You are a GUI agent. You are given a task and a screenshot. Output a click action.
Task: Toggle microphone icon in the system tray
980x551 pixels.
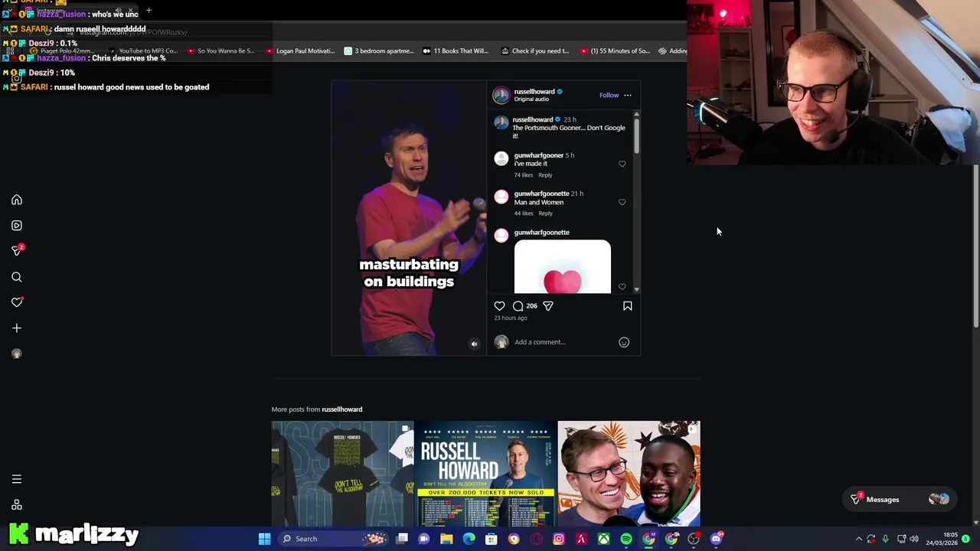point(886,539)
